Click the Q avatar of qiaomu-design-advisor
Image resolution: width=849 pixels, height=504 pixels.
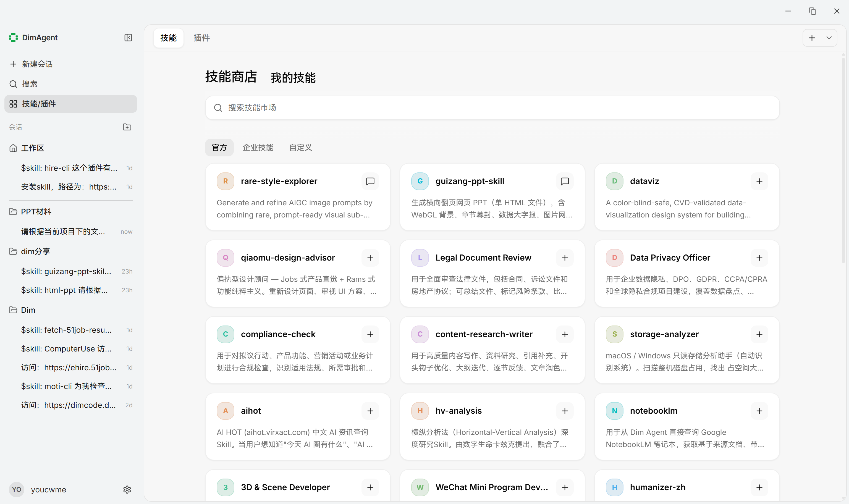click(x=226, y=258)
